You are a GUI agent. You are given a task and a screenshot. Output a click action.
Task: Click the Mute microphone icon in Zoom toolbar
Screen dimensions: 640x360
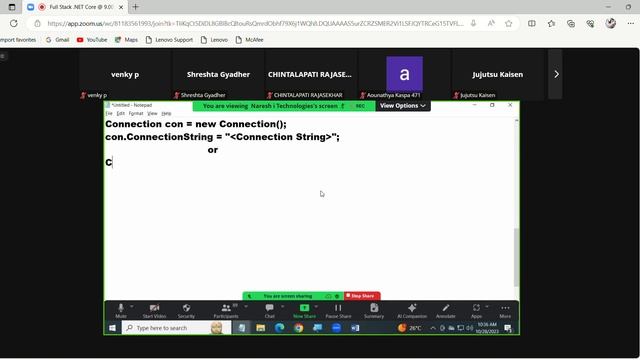click(x=121, y=308)
